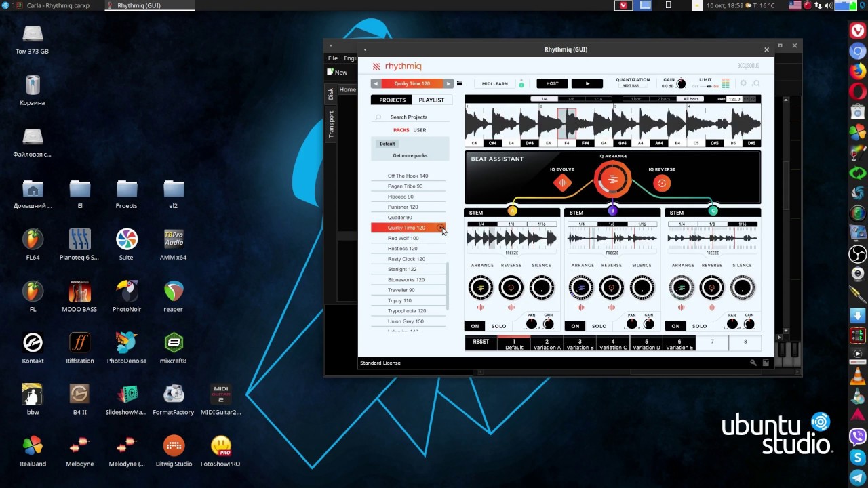Toggle FREEZE on Stem A

pyautogui.click(x=512, y=253)
